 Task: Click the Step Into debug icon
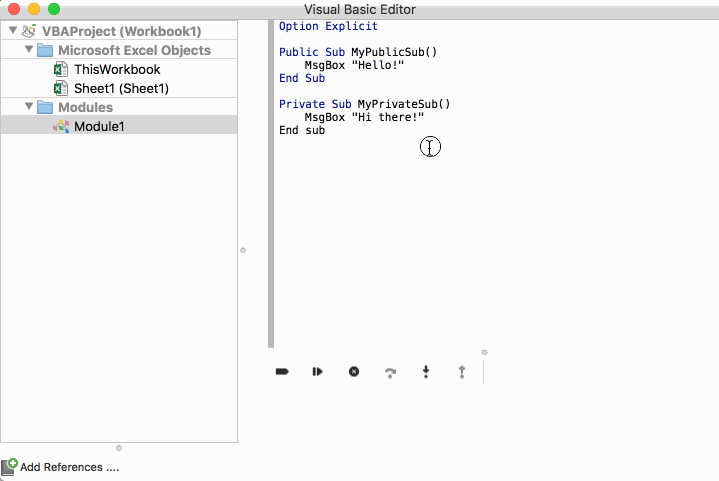[426, 371]
